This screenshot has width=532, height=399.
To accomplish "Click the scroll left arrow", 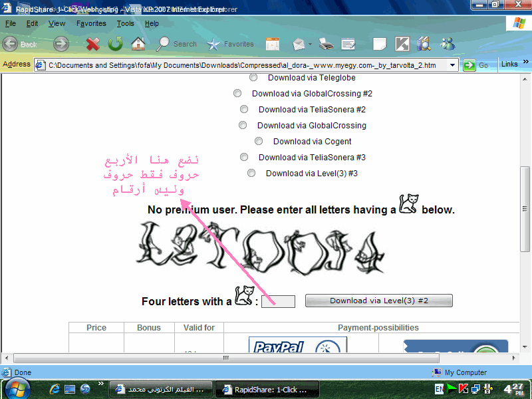I will 7,358.
